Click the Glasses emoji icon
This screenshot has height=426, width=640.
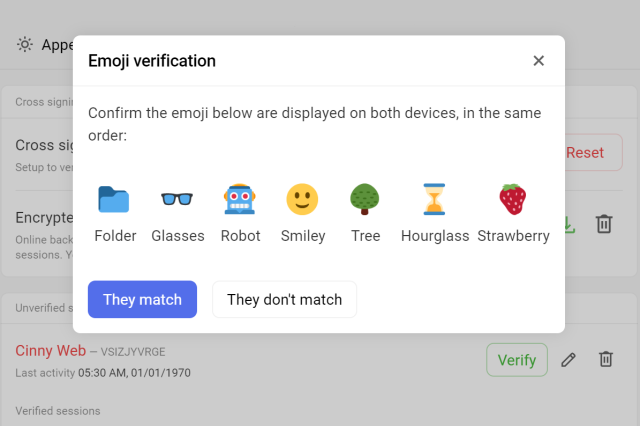pyautogui.click(x=177, y=199)
